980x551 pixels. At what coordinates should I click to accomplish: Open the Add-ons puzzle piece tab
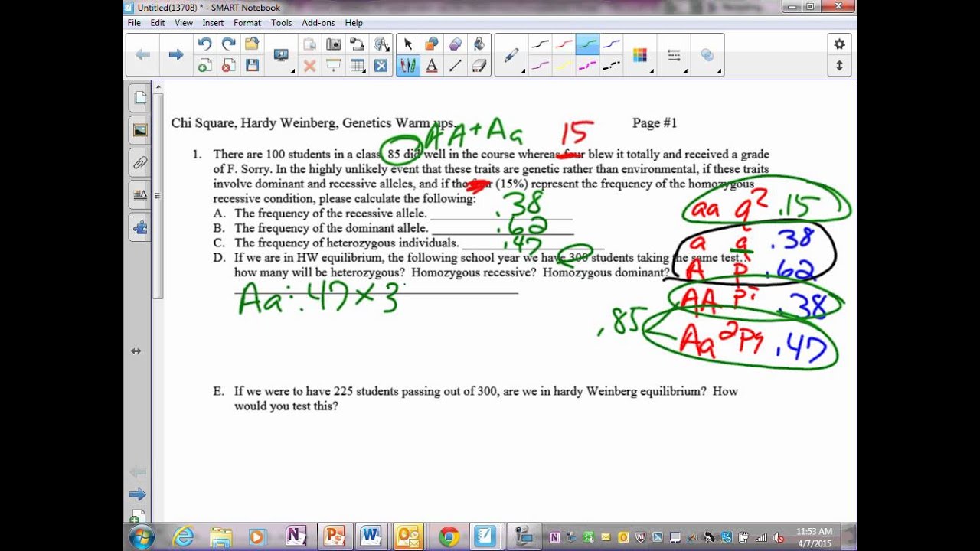pyautogui.click(x=139, y=227)
